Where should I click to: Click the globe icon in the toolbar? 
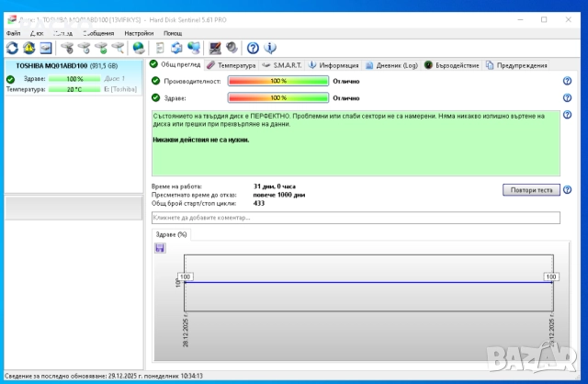click(x=139, y=48)
